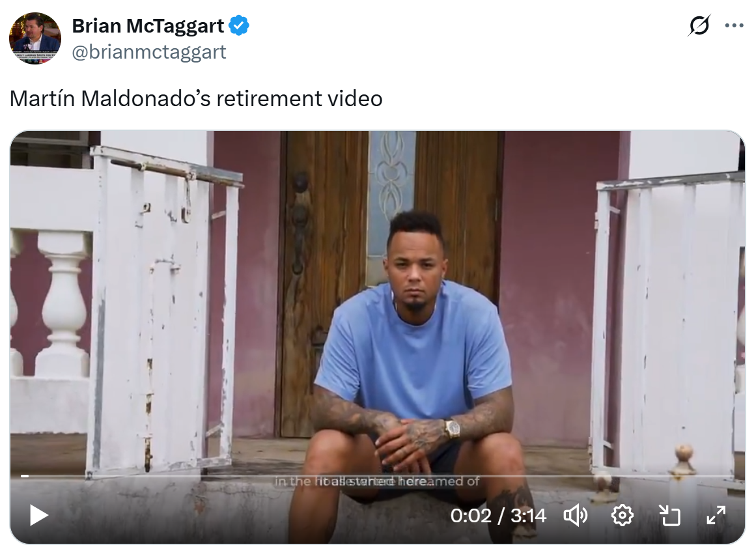Open the Grok slashed-circle icon

699,25
